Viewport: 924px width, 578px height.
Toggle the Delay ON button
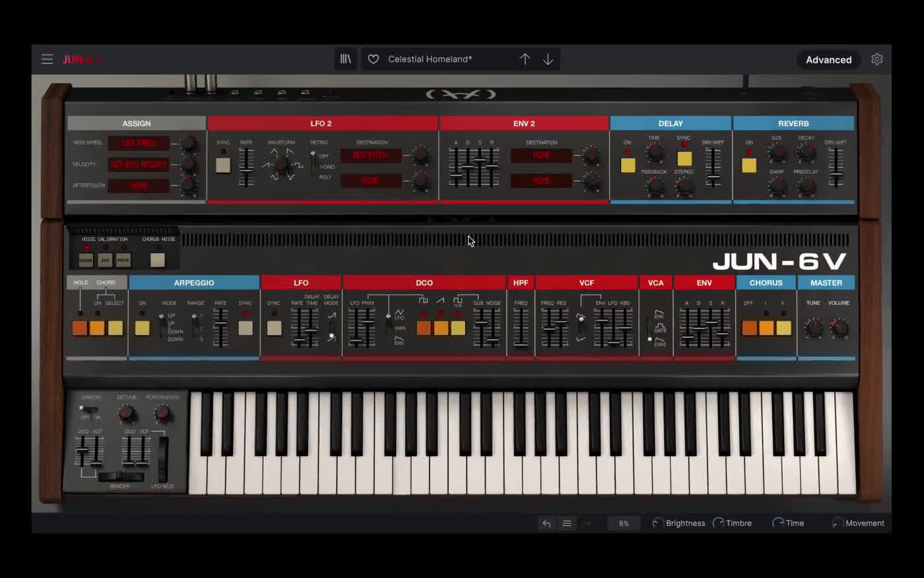pos(628,165)
